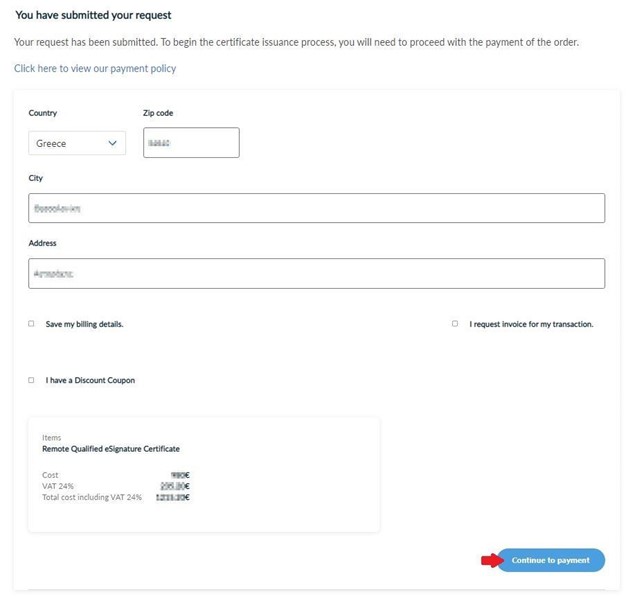Check I have a Discount Coupon
The image size is (635, 599).
click(x=31, y=380)
